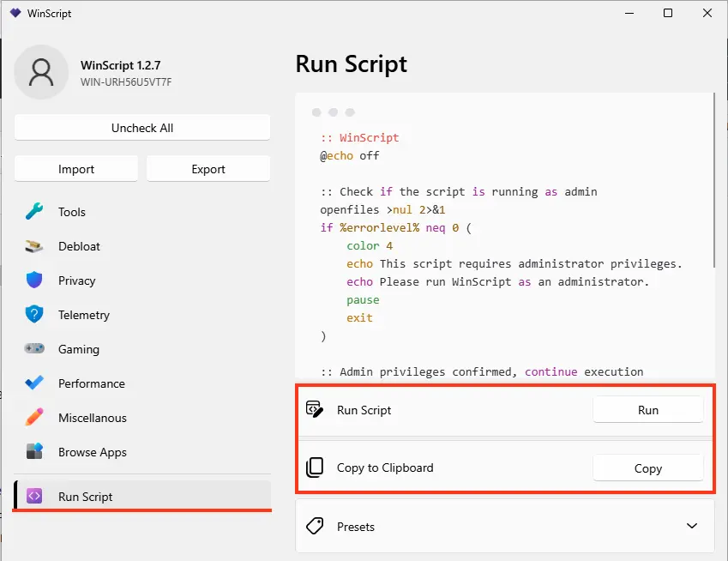Click the Run Script card icon

[315, 409]
